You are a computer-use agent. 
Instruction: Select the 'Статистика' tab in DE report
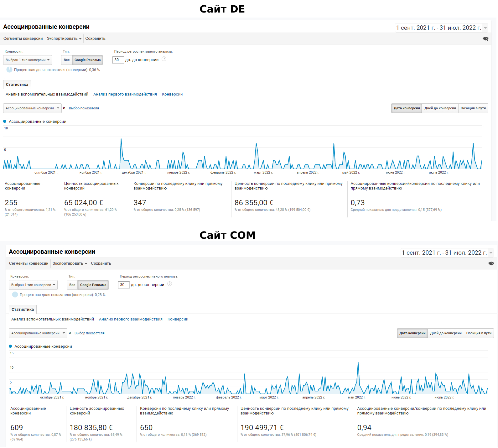tap(17, 85)
